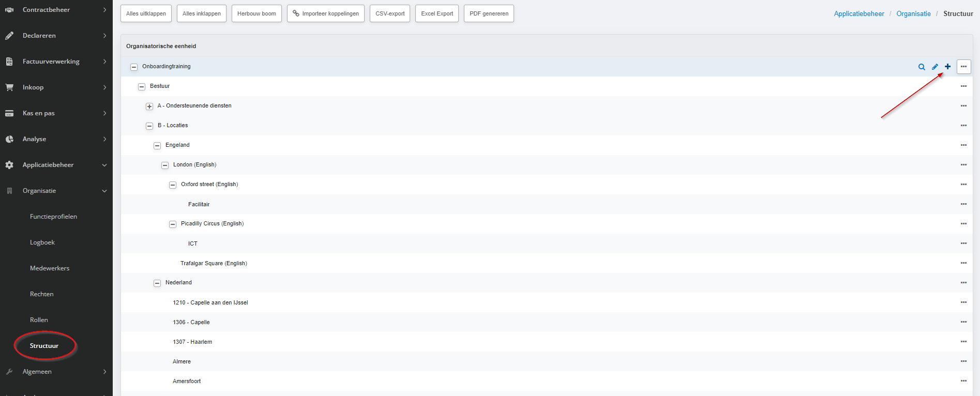Click the Kas en pas card icon
The width and height of the screenshot is (980, 396).
9,113
